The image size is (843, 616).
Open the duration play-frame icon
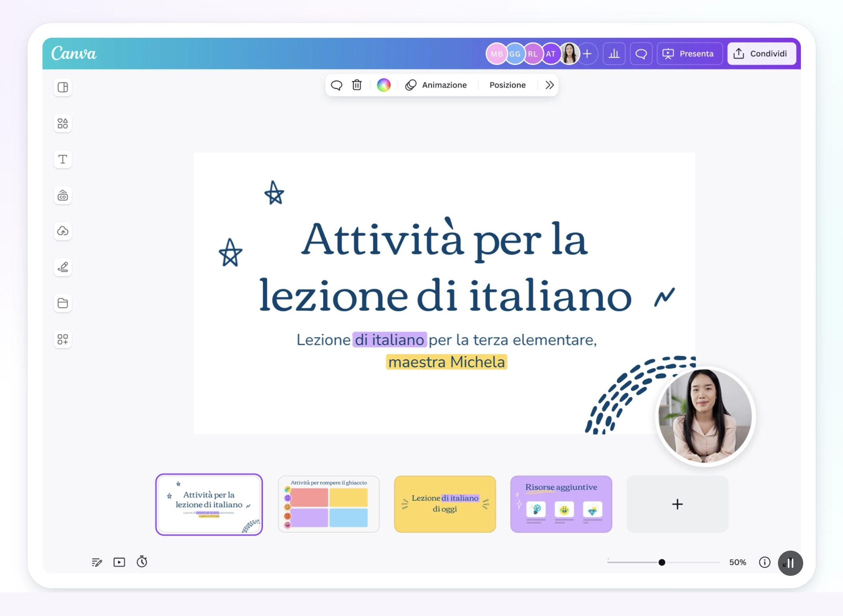click(x=119, y=562)
